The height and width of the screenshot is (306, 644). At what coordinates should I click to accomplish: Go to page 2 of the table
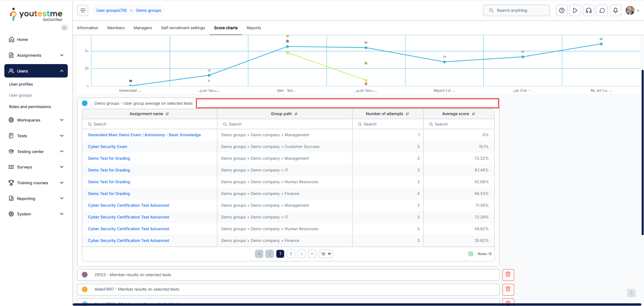coord(291,254)
